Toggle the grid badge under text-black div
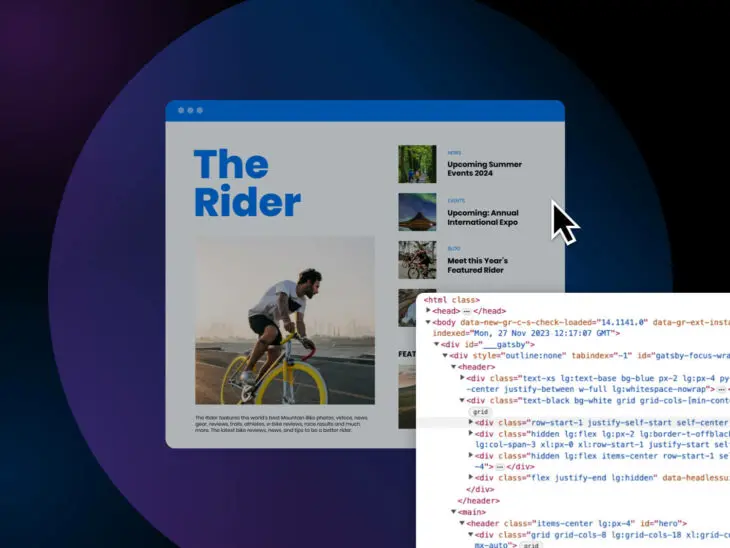 pos(480,411)
